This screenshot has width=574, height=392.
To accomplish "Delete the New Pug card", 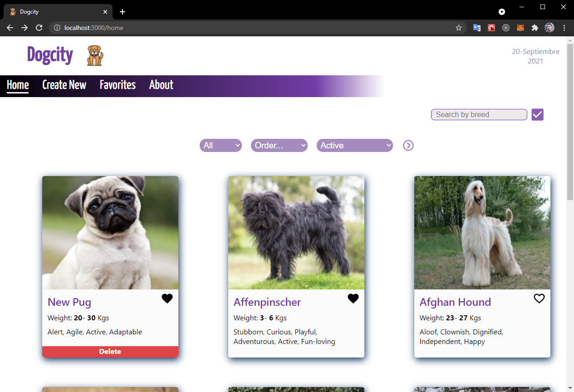I will point(110,351).
